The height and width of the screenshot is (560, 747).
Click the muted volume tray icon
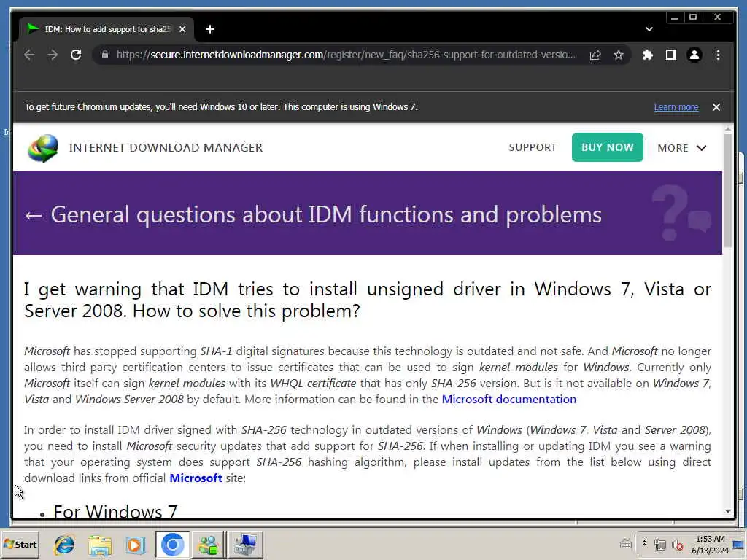coord(677,544)
